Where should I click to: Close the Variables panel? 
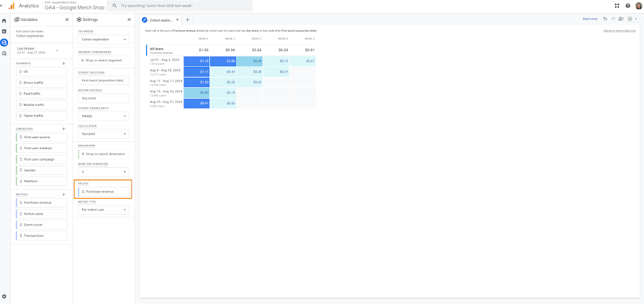coord(67,19)
